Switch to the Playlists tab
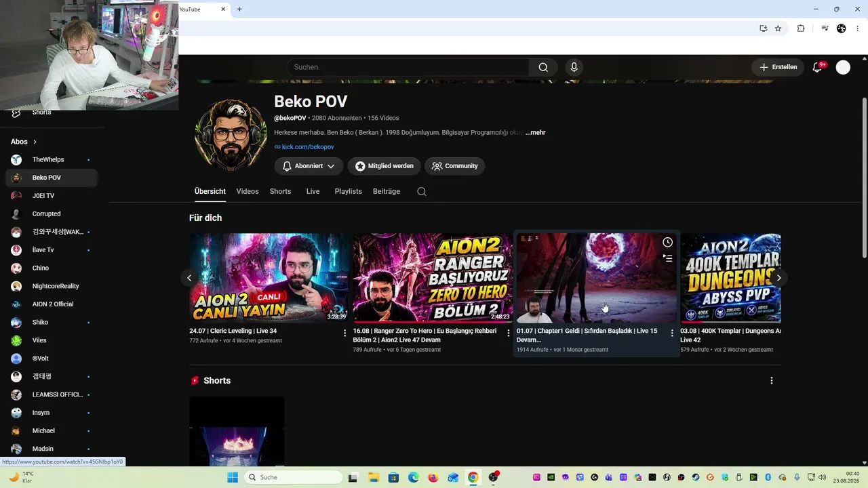 point(348,192)
